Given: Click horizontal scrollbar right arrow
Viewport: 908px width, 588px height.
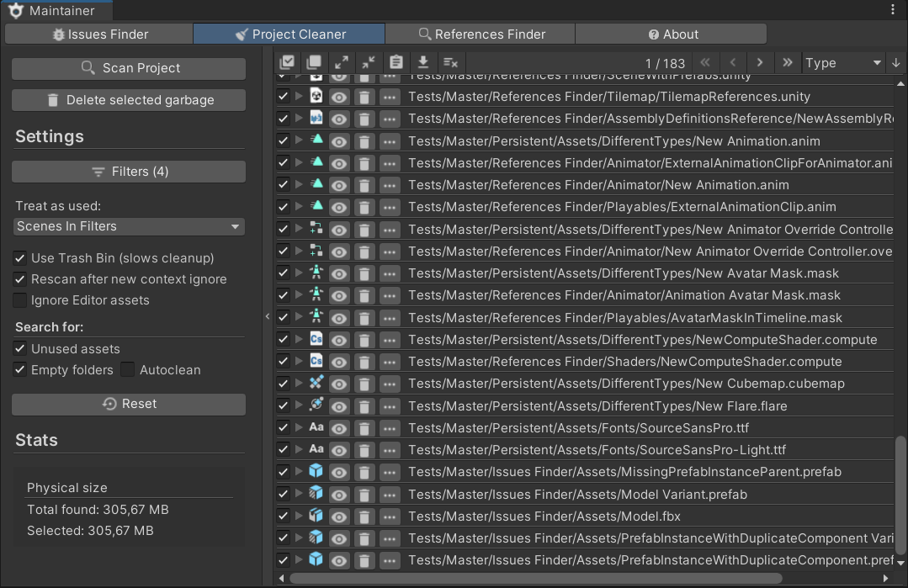Looking at the screenshot, I should pos(885,578).
